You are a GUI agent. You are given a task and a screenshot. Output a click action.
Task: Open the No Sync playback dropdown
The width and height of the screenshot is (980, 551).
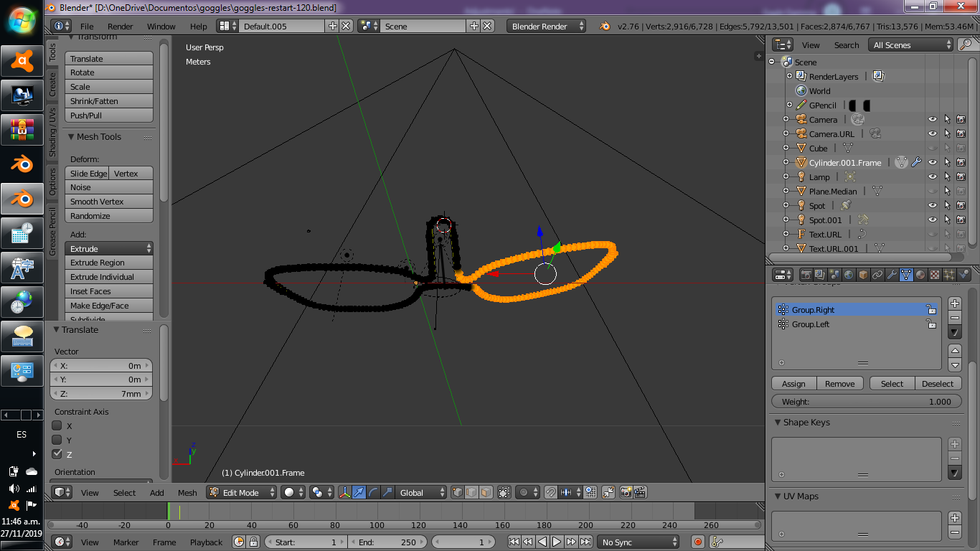638,542
